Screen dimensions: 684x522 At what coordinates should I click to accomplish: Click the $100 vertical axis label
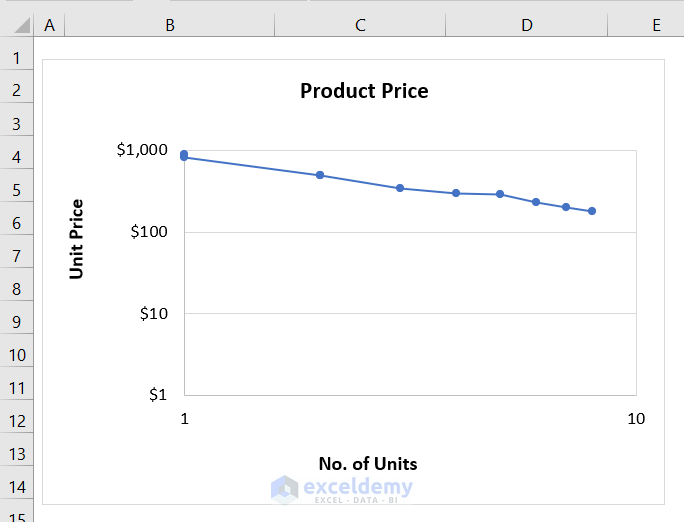coord(147,232)
